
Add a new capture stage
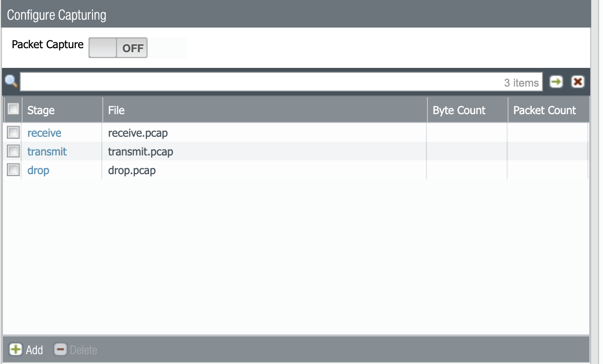pyautogui.click(x=27, y=350)
